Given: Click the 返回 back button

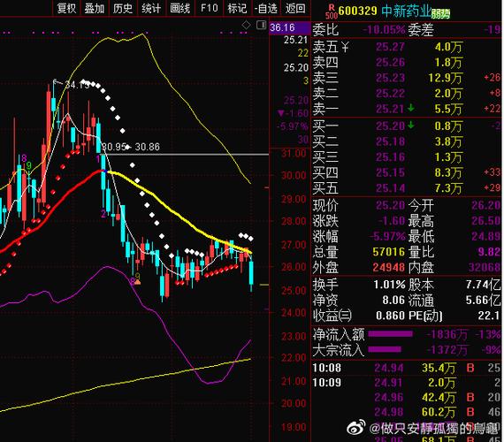Looking at the screenshot, I should tap(295, 8).
